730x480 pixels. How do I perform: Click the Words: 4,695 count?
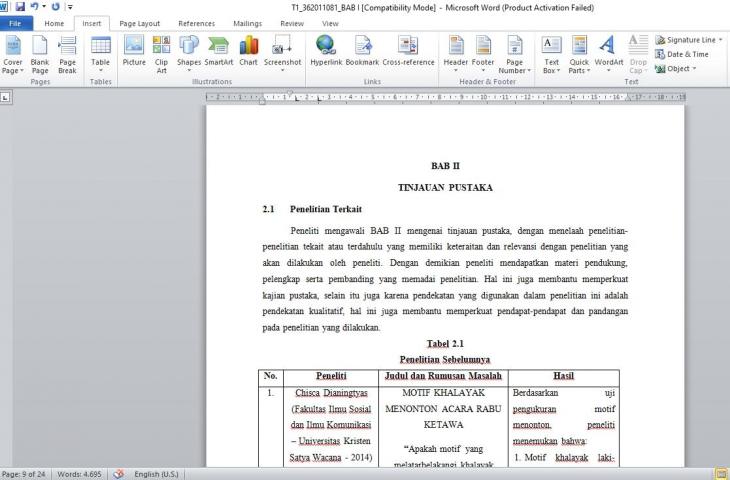click(79, 474)
